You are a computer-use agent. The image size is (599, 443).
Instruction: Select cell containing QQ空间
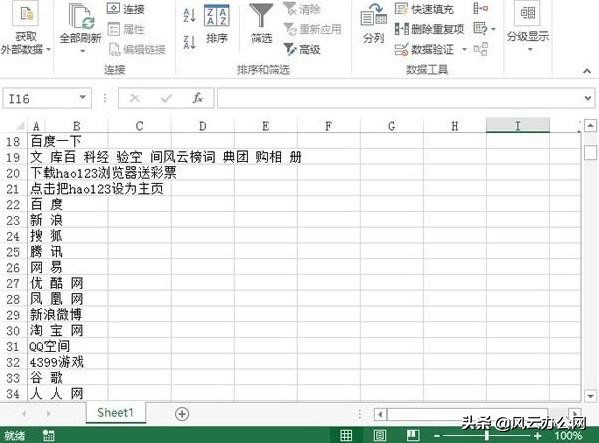pos(37,346)
